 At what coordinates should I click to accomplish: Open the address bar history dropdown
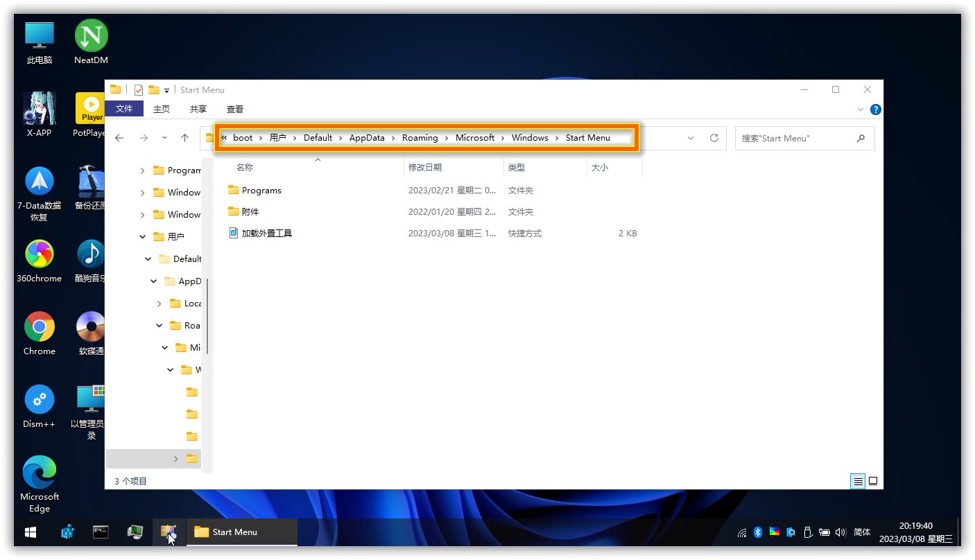tap(691, 138)
